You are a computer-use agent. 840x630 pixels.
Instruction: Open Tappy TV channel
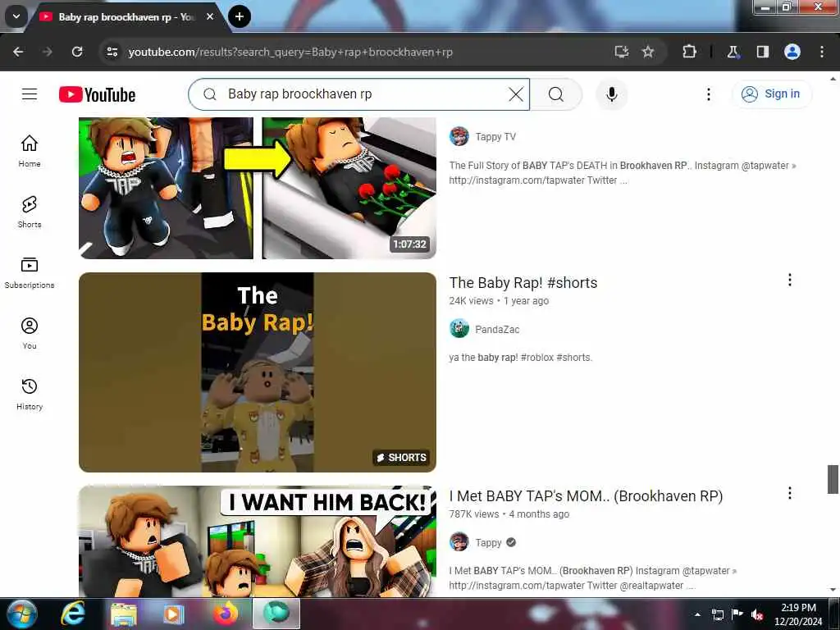(495, 137)
